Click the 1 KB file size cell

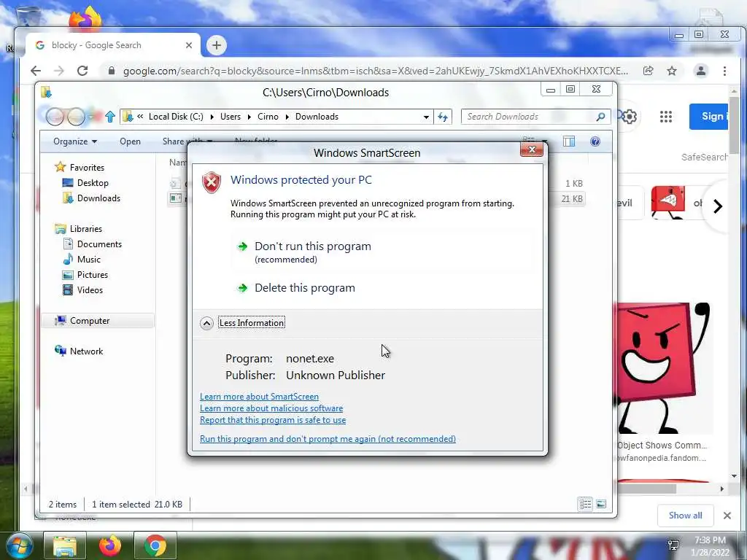573,183
